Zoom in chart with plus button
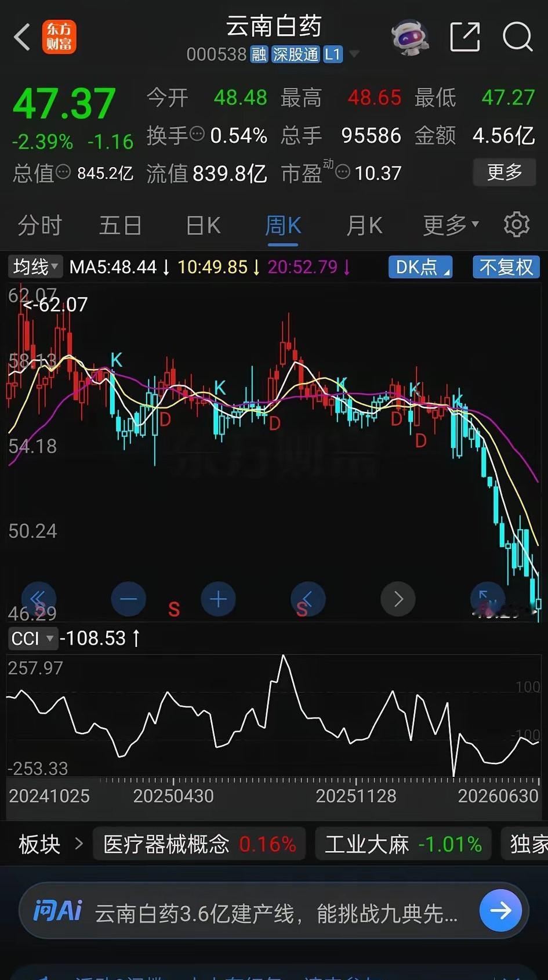 (x=218, y=599)
